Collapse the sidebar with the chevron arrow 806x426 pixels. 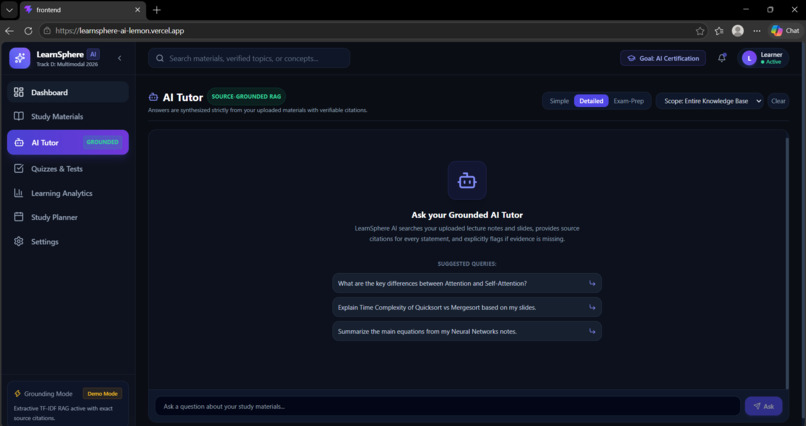120,58
